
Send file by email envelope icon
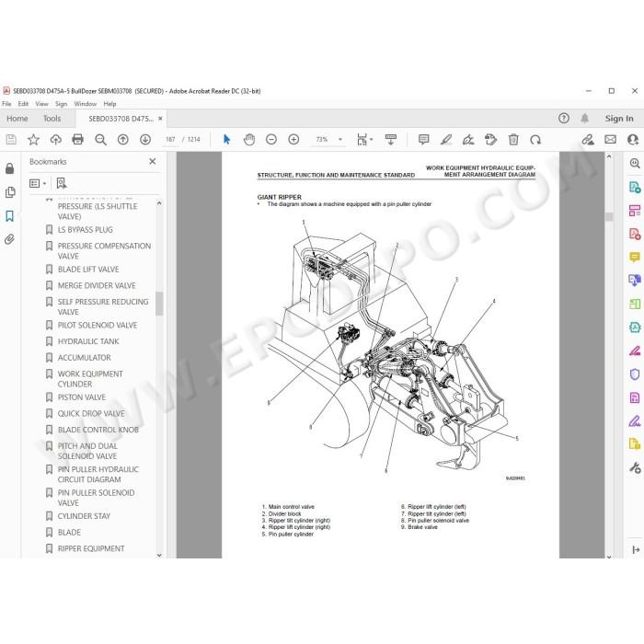click(610, 140)
